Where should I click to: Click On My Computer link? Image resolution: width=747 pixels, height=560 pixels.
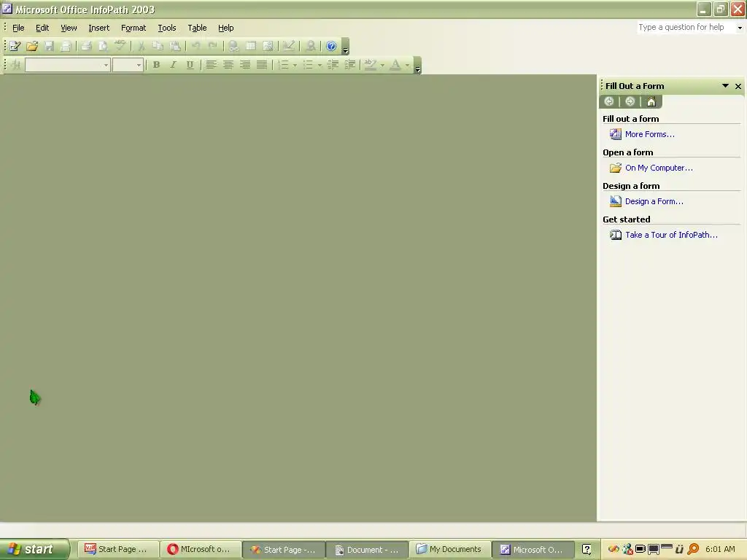[x=659, y=168]
